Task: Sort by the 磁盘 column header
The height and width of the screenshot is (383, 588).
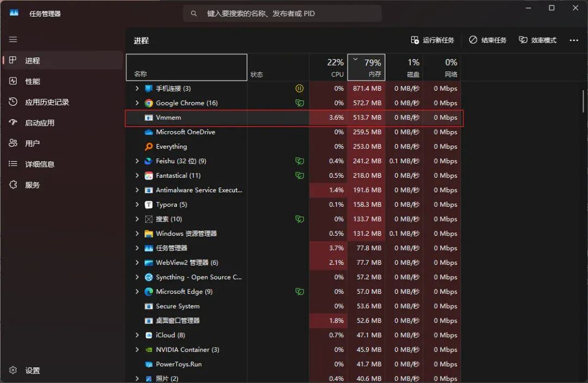Action: pyautogui.click(x=404, y=67)
